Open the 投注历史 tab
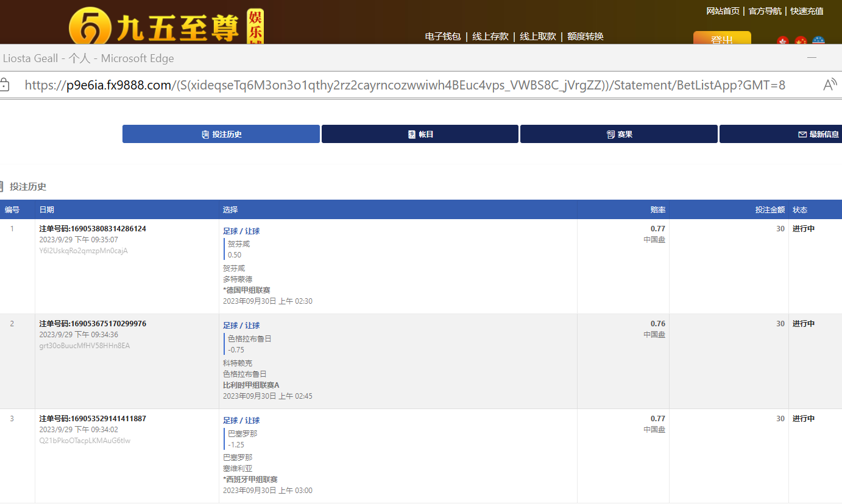This screenshot has height=504, width=842. 221,134
